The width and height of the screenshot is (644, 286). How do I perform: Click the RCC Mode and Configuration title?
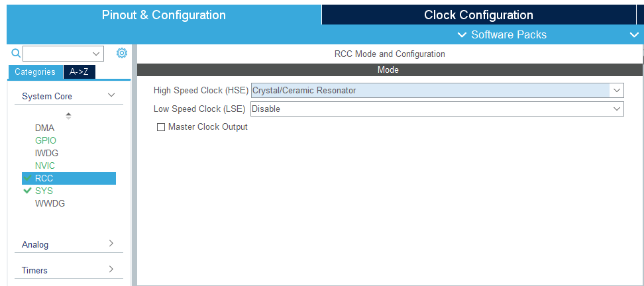(x=390, y=54)
